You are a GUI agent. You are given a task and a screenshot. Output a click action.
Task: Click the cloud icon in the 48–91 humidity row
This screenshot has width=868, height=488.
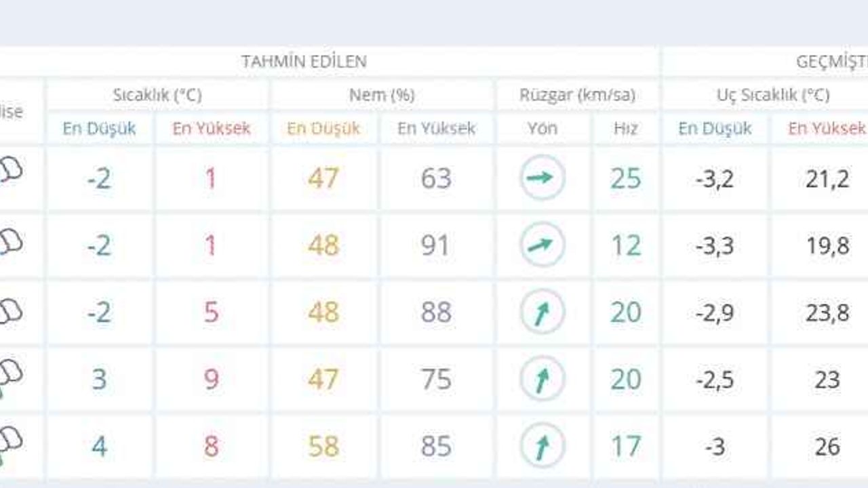point(11,241)
